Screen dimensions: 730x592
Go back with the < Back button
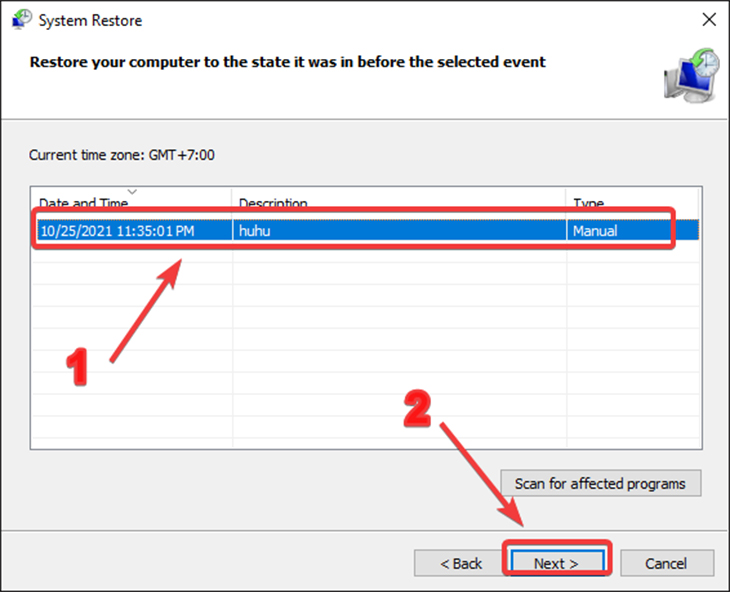(461, 563)
